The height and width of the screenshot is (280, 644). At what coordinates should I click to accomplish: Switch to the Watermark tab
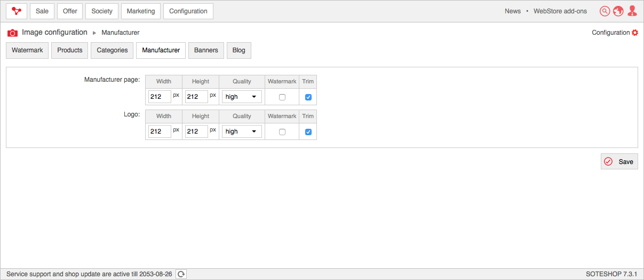[27, 50]
